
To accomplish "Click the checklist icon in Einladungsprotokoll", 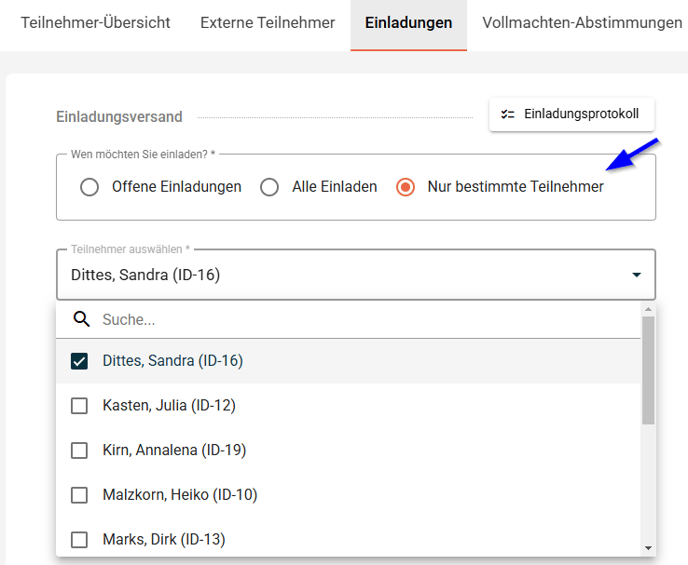I will 508,114.
